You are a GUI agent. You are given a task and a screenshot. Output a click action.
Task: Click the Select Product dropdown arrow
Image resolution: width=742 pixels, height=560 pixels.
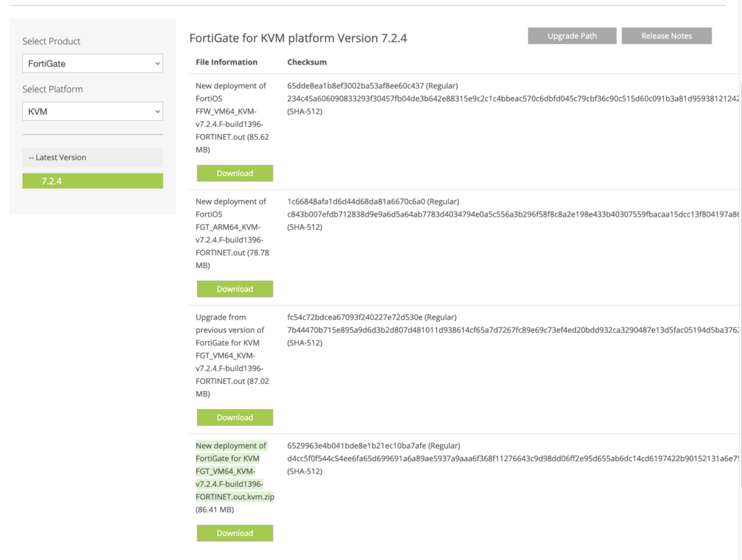click(157, 63)
